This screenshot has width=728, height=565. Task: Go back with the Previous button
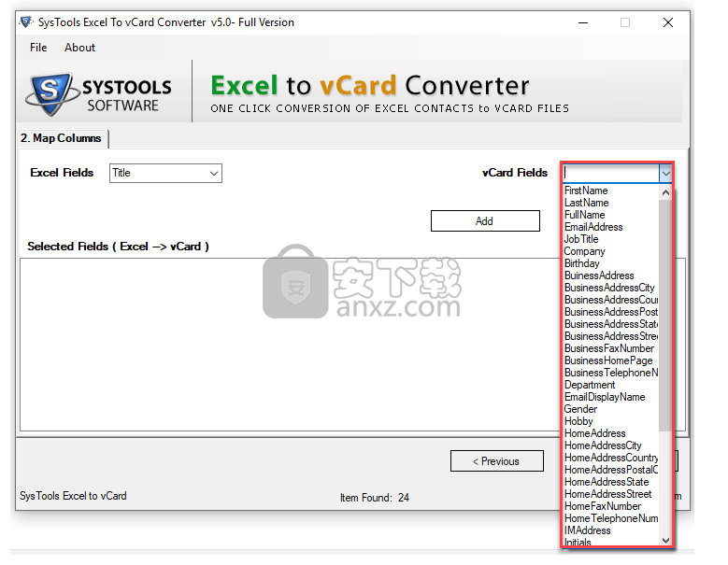tap(497, 461)
